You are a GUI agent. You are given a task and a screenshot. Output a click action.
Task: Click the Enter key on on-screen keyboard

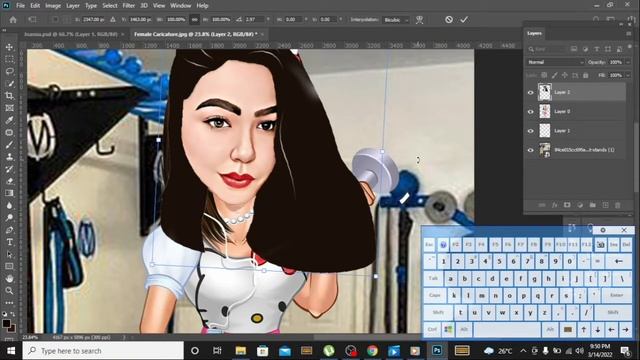(616, 295)
